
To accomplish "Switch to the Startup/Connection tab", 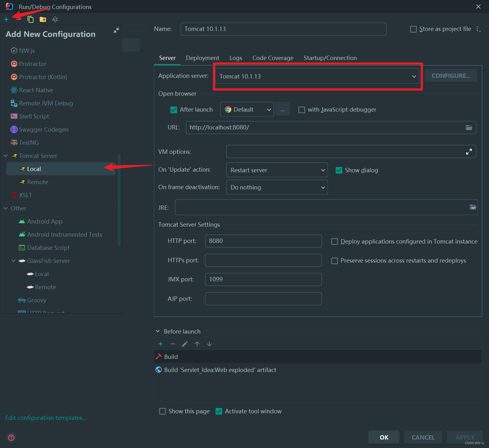I will pos(330,58).
